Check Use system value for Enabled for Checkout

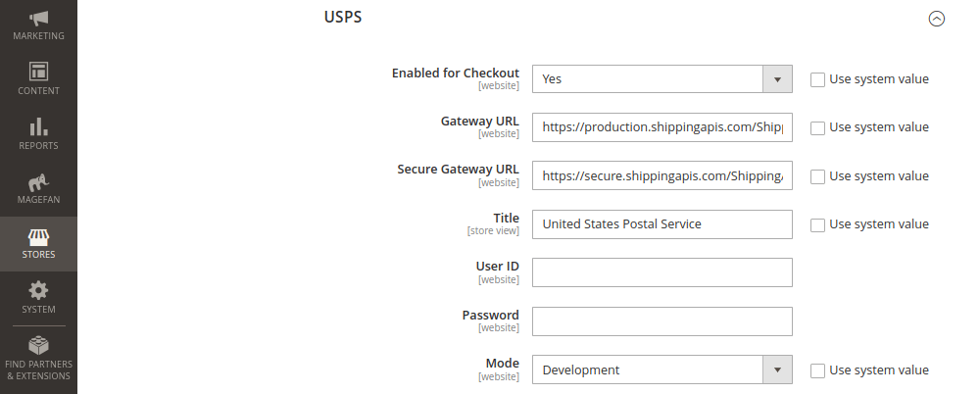tap(817, 79)
